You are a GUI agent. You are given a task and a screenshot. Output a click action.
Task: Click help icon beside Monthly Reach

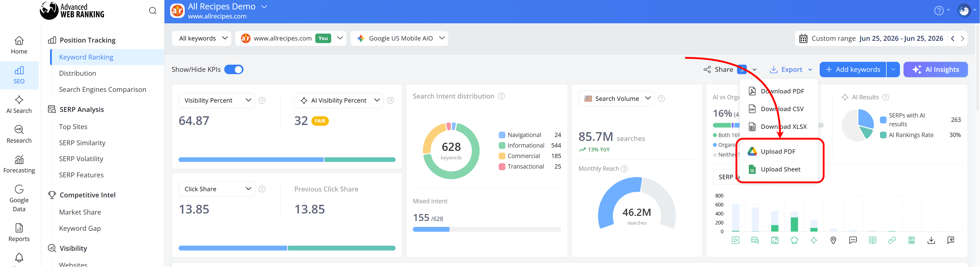[624, 169]
